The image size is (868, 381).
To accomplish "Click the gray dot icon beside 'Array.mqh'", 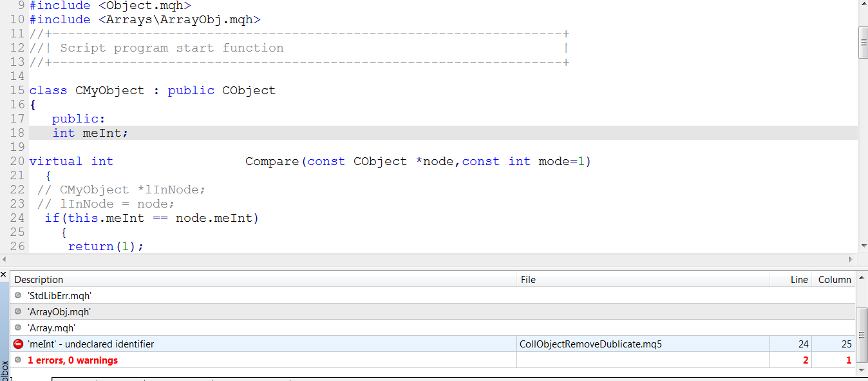I will coord(18,328).
